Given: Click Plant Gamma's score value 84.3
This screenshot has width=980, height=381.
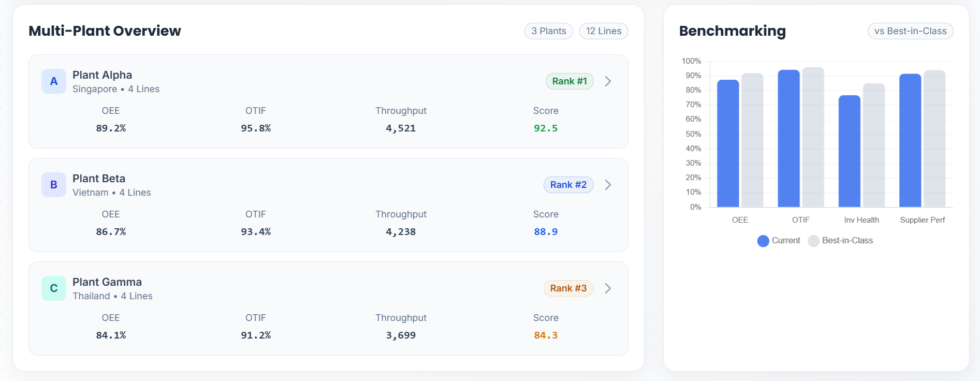Looking at the screenshot, I should (546, 335).
